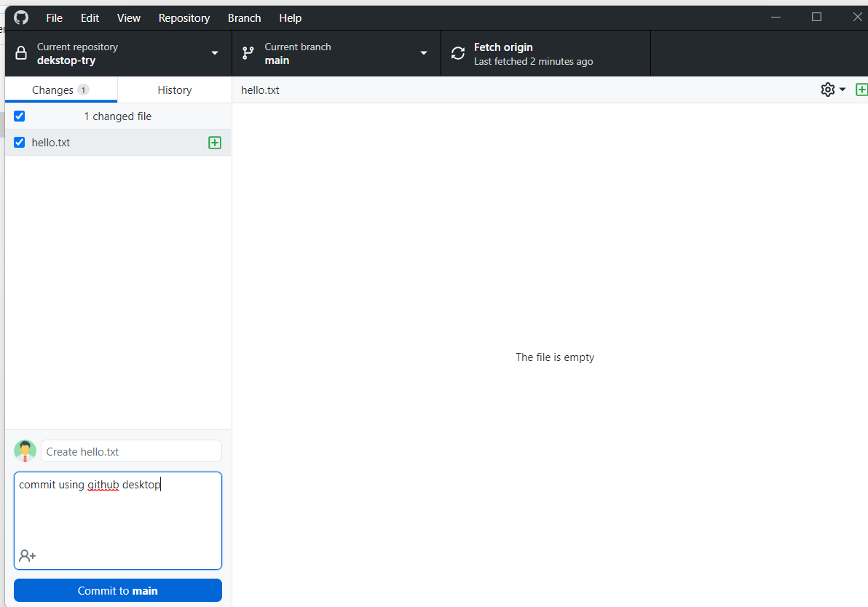Click the lock icon in the repository selector
Viewport: 868px width, 607px height.
coord(19,52)
